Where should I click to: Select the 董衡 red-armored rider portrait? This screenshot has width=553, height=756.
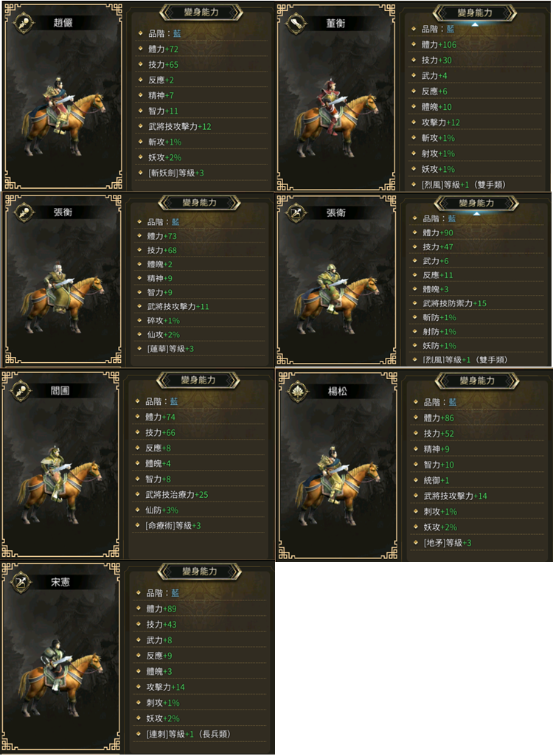[x=336, y=117]
